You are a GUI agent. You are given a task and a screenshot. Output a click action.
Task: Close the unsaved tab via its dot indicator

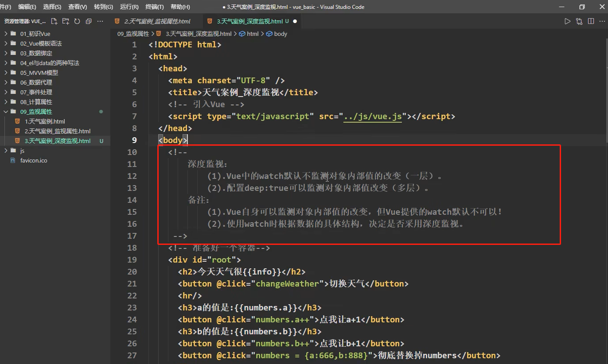click(x=295, y=21)
